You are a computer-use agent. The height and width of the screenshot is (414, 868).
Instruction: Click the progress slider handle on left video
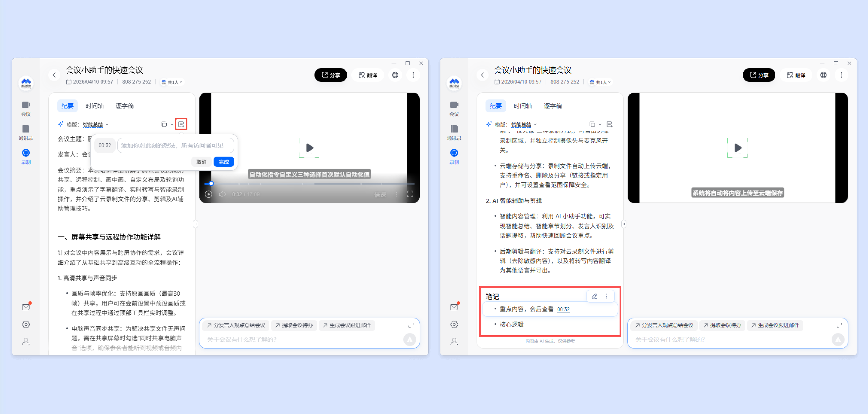[211, 184]
